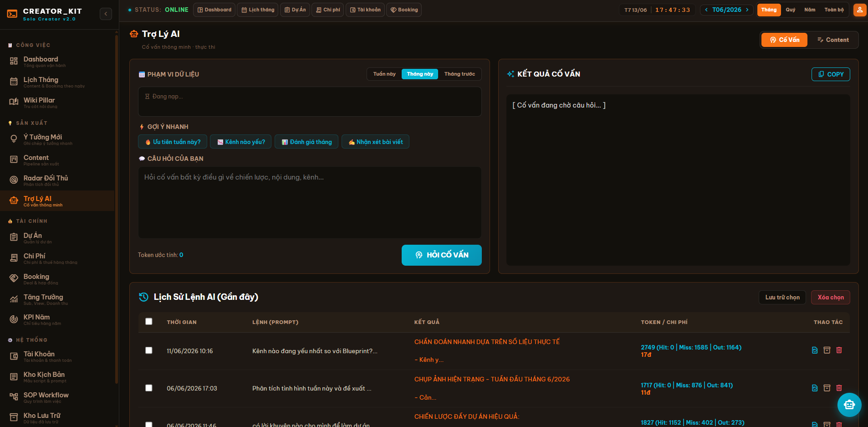Select the Toàn bộ period tab
Screen dimensions: 868x427
[x=834, y=10]
